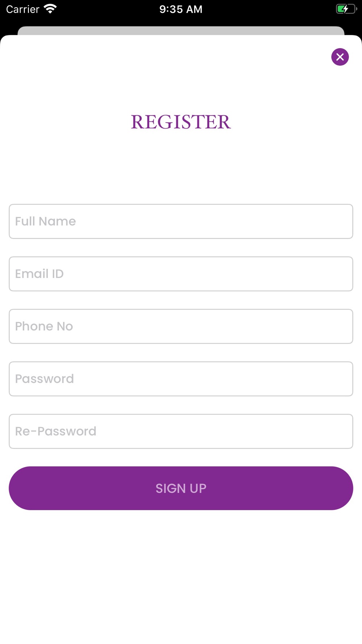Focus the Full Name input field
The width and height of the screenshot is (362, 644).
(181, 221)
